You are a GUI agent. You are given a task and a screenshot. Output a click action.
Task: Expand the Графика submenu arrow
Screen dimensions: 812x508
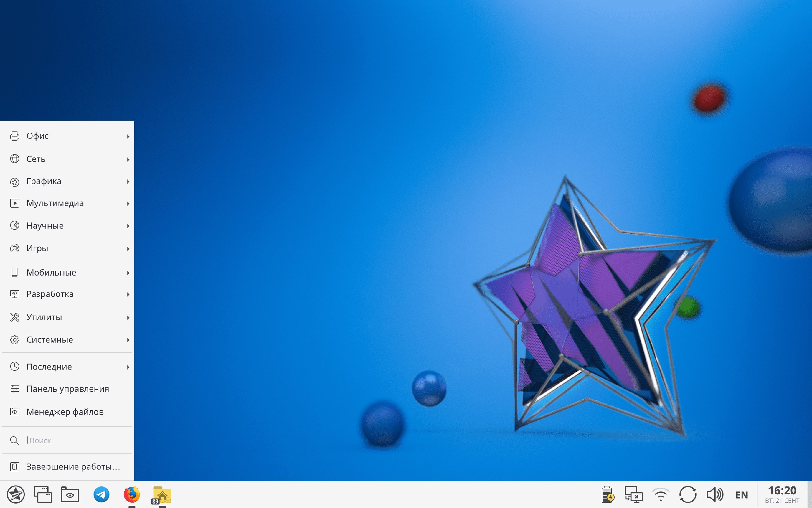click(128, 182)
